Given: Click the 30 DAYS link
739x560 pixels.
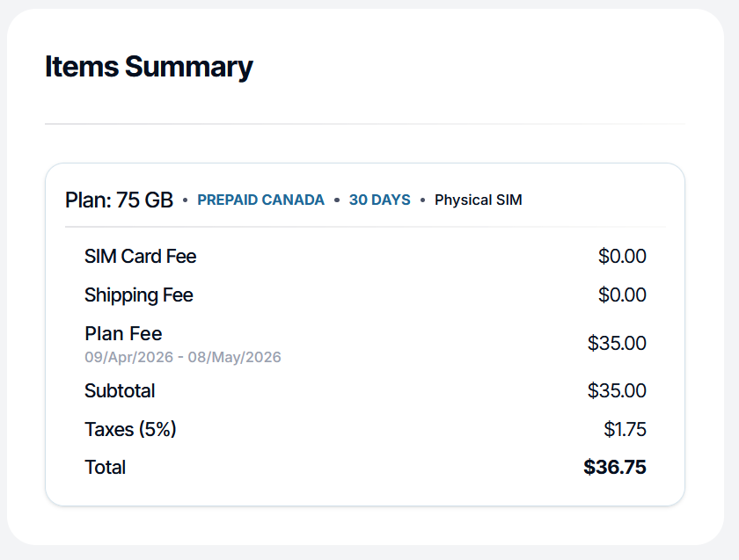Looking at the screenshot, I should tap(379, 200).
